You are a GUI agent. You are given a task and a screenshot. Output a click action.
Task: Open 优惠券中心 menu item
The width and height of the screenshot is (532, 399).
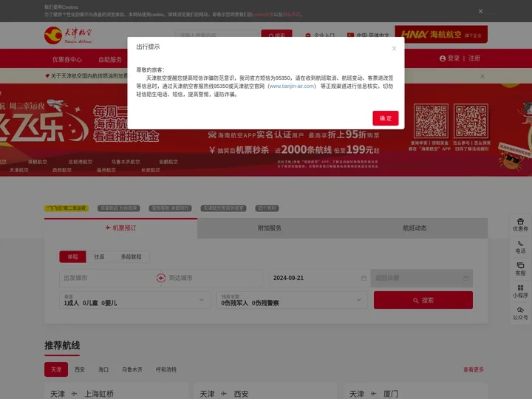66,59
